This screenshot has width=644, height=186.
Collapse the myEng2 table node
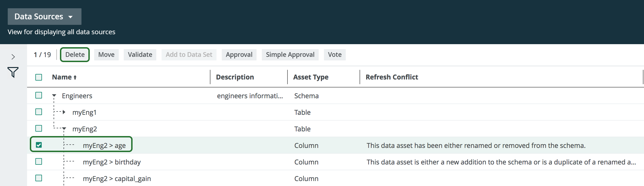tap(64, 129)
